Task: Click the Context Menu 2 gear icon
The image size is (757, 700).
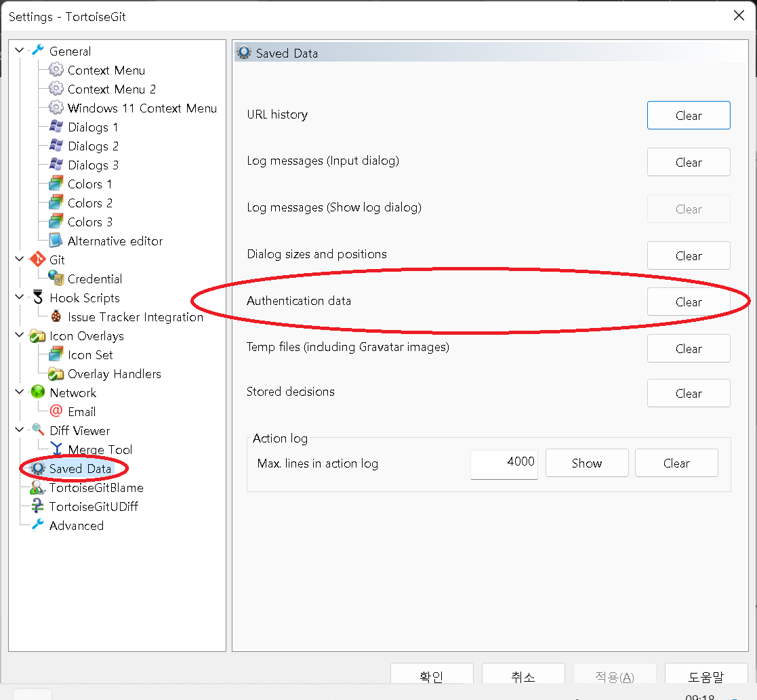Action: tap(56, 88)
